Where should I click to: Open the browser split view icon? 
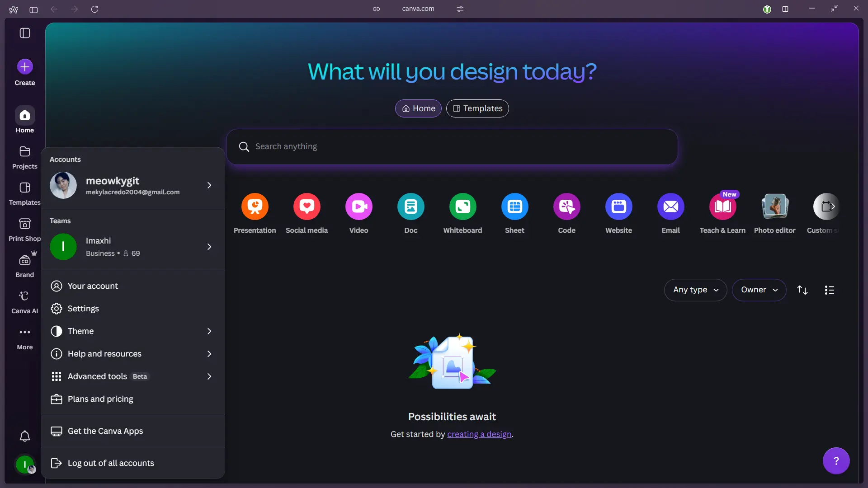(785, 9)
